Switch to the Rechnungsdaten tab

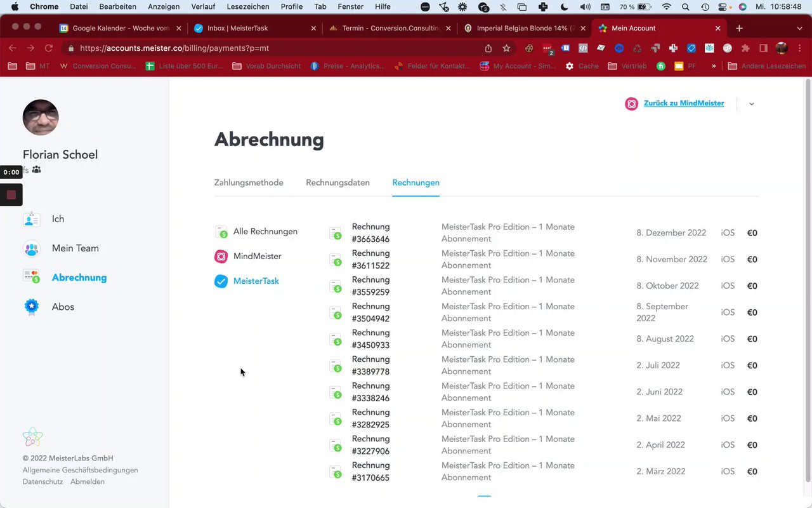click(x=337, y=182)
